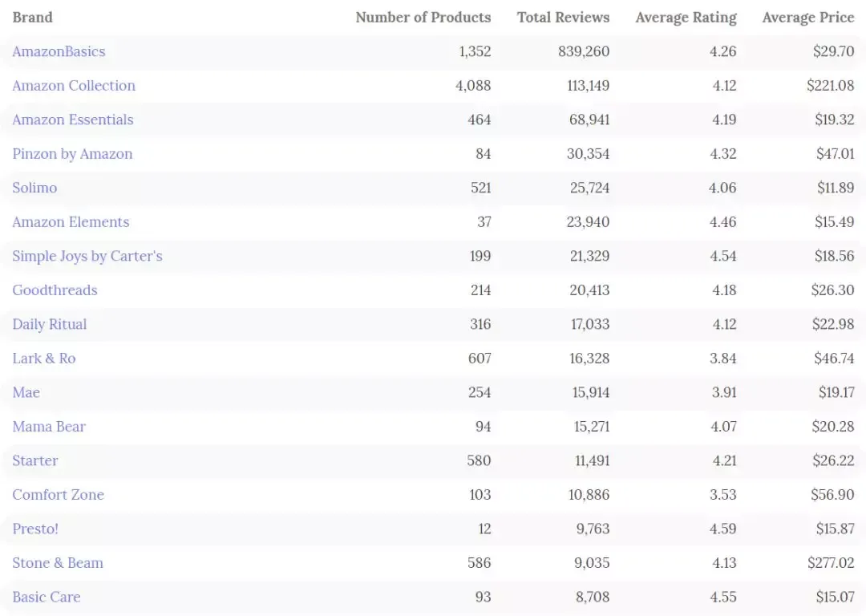Click the Brand column header
This screenshot has height=616, width=866.
tap(33, 18)
